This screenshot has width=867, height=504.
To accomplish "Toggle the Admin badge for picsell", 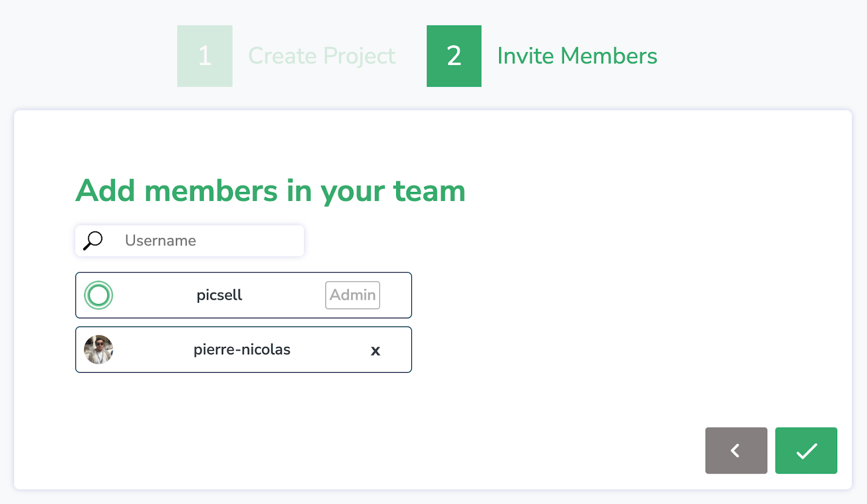I will coord(353,295).
